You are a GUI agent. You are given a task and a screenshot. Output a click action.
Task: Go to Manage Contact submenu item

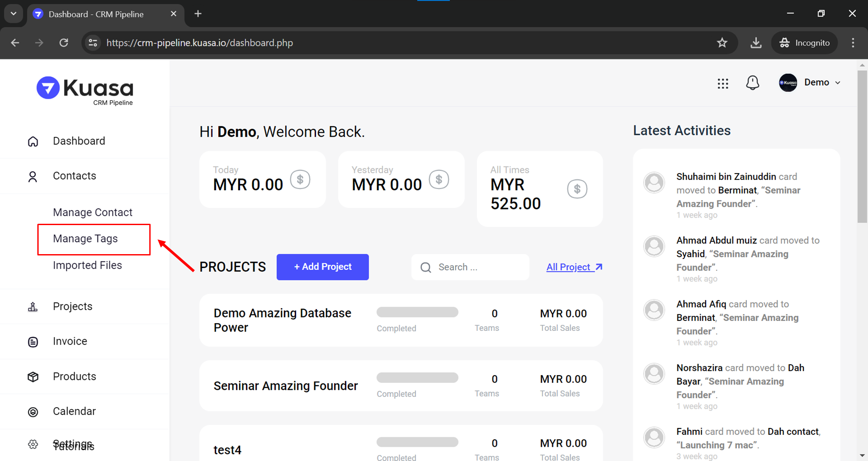[92, 213]
